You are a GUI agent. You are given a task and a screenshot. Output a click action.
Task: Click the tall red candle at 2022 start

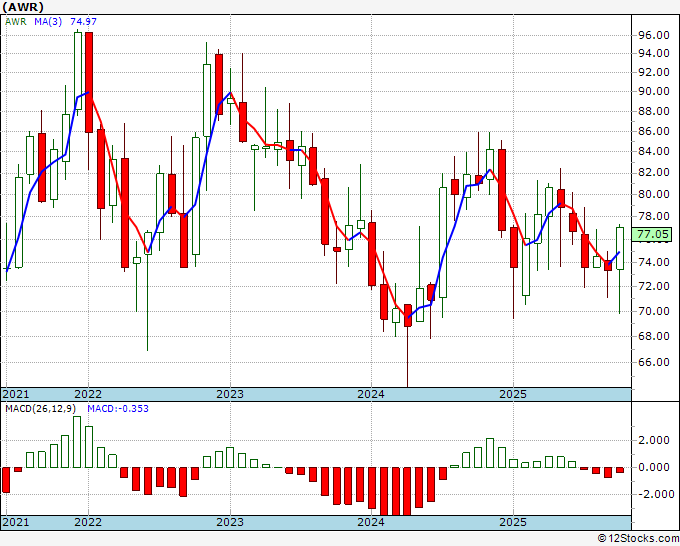[x=89, y=82]
